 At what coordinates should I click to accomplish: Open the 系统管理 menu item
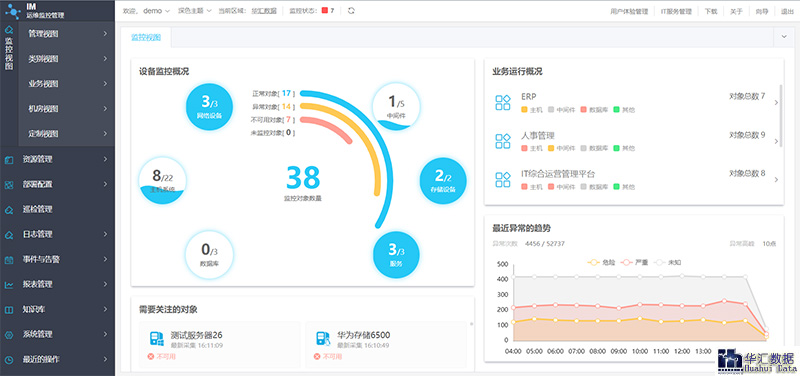pyautogui.click(x=58, y=335)
